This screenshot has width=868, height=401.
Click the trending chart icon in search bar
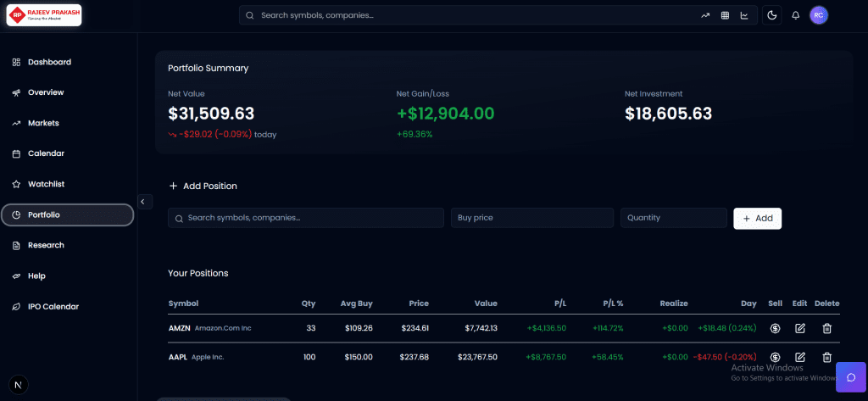point(705,15)
